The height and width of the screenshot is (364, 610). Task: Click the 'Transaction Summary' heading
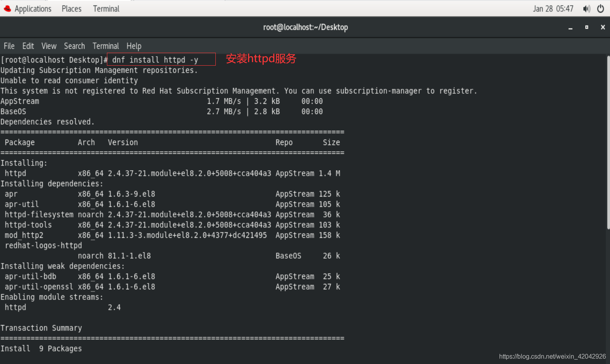[41, 328]
